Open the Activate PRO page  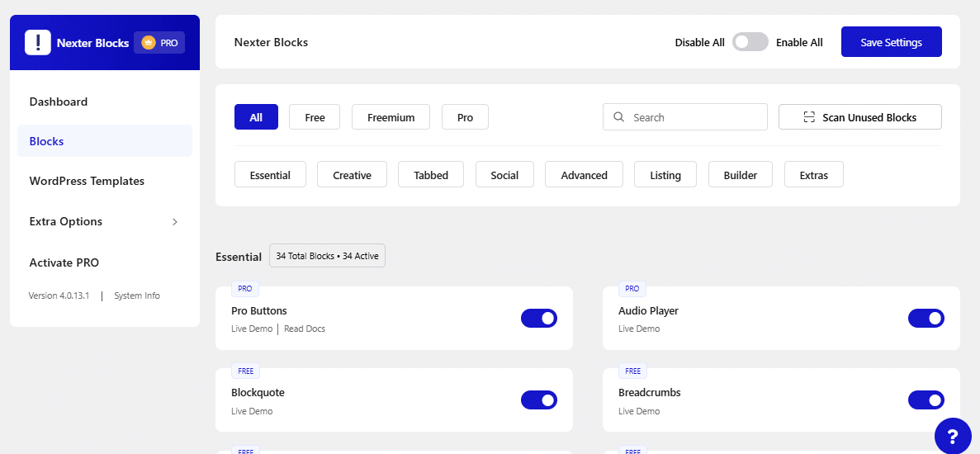tap(64, 263)
